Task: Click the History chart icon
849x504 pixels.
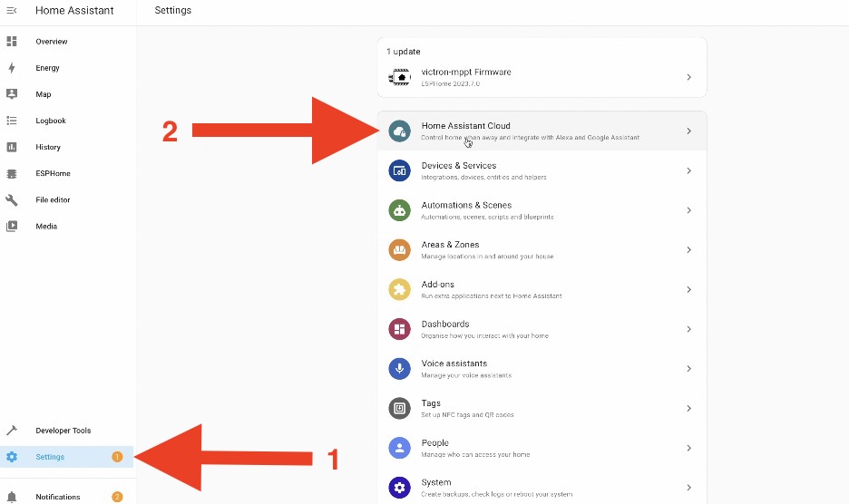Action: (12, 147)
